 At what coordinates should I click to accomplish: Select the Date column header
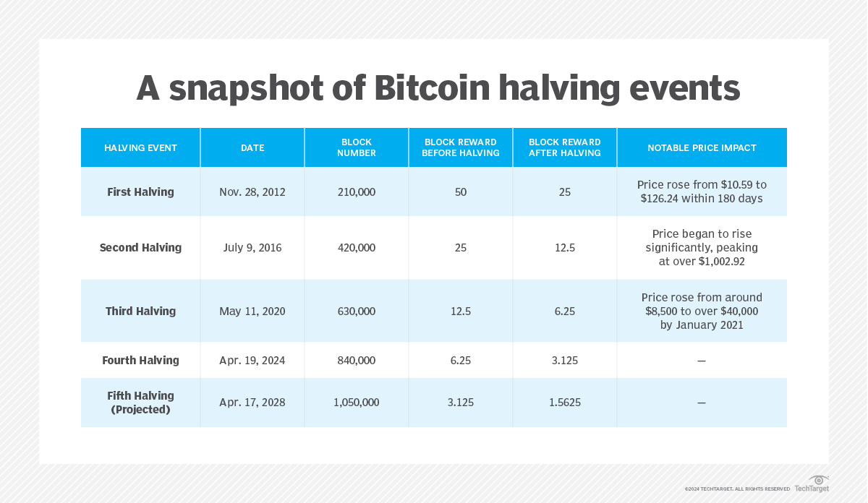(x=252, y=148)
